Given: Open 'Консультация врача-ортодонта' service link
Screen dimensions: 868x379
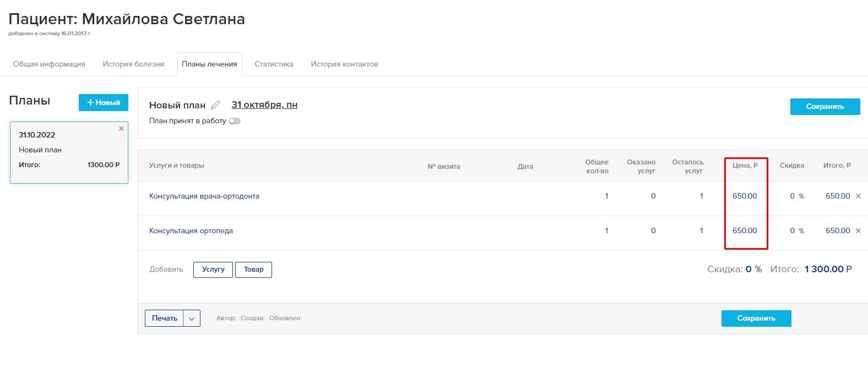Looking at the screenshot, I should tap(204, 196).
